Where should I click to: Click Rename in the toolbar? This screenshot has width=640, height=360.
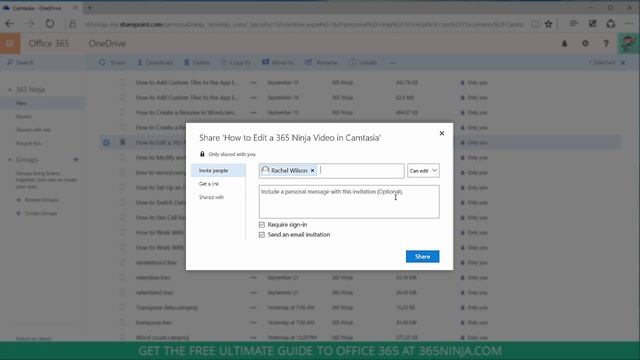pyautogui.click(x=321, y=62)
